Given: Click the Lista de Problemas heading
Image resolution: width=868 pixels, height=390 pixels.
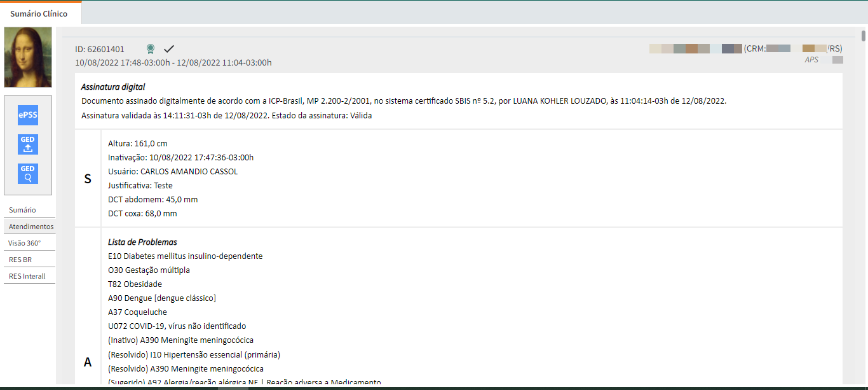Looking at the screenshot, I should coord(142,242).
